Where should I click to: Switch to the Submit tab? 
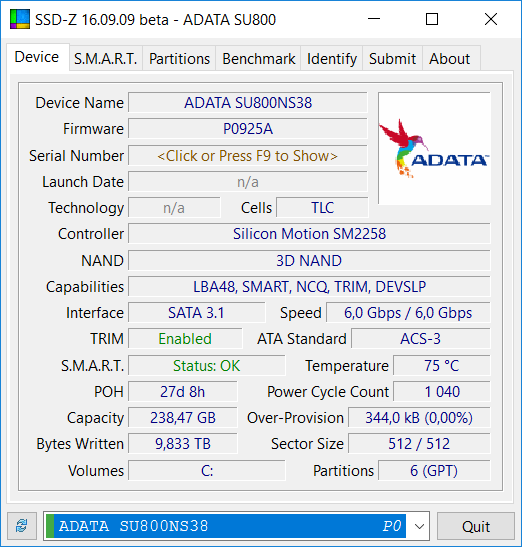pos(393,59)
